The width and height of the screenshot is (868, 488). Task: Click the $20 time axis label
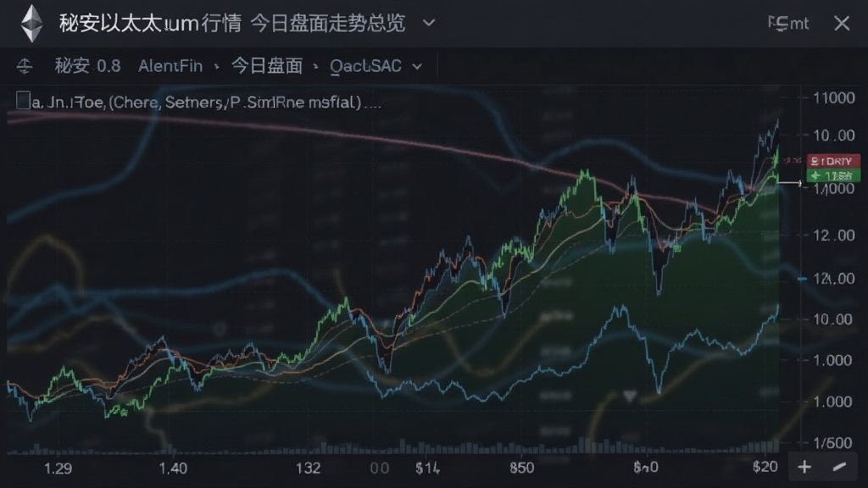(765, 467)
